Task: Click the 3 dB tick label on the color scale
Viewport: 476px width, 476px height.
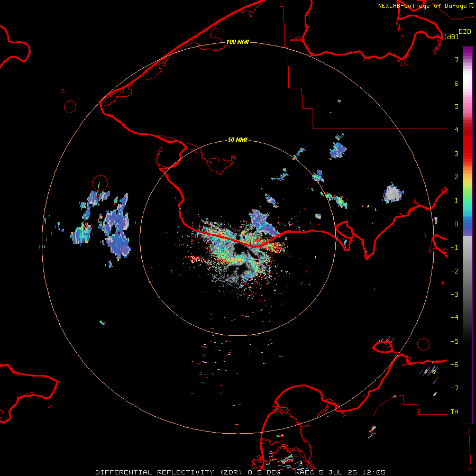Action: [x=456, y=153]
